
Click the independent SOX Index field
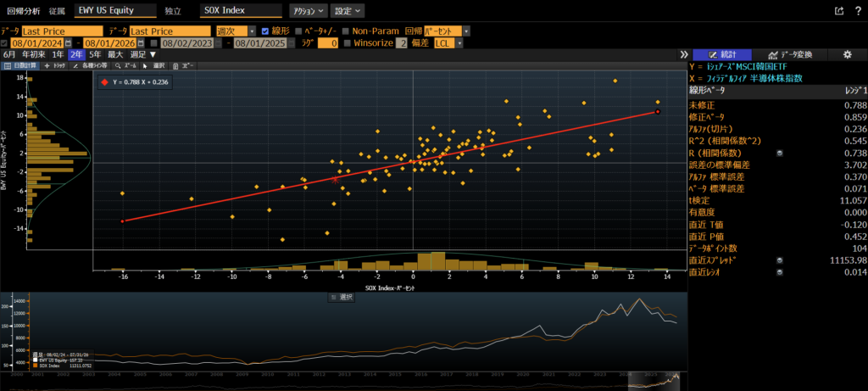tap(241, 10)
